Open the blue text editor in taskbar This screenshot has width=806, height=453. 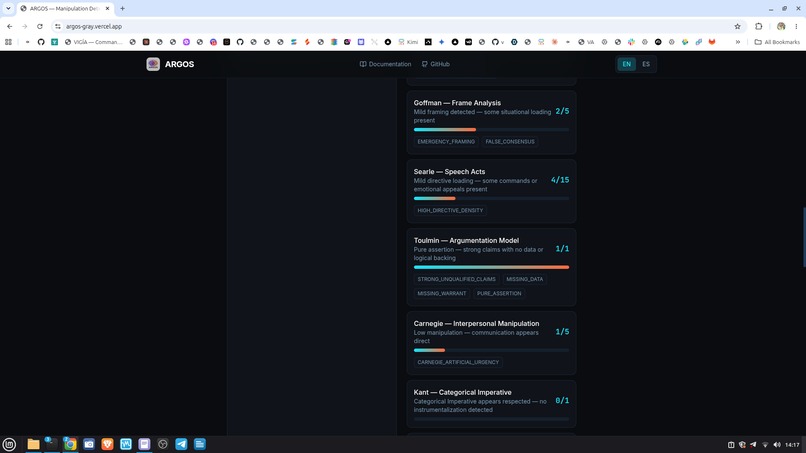click(199, 444)
